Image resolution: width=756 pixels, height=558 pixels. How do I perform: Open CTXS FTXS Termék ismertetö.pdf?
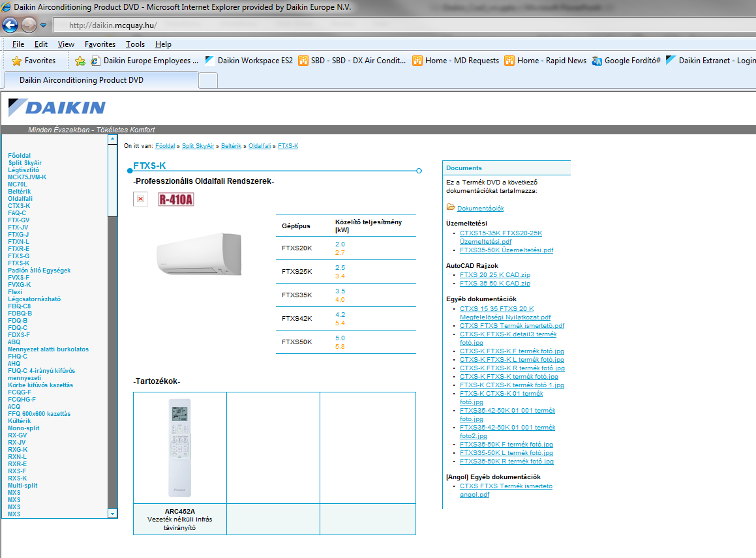click(x=511, y=326)
